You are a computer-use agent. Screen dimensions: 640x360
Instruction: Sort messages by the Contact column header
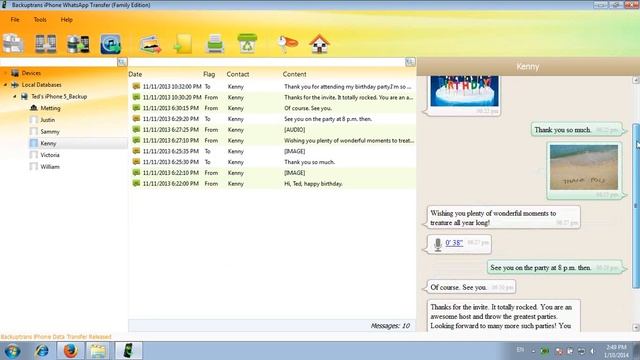tap(238, 74)
